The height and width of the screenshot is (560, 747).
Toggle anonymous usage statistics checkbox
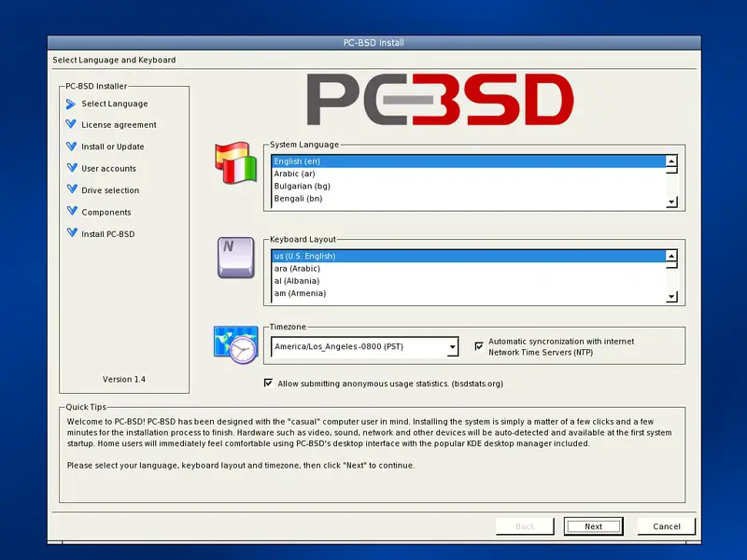(x=268, y=383)
